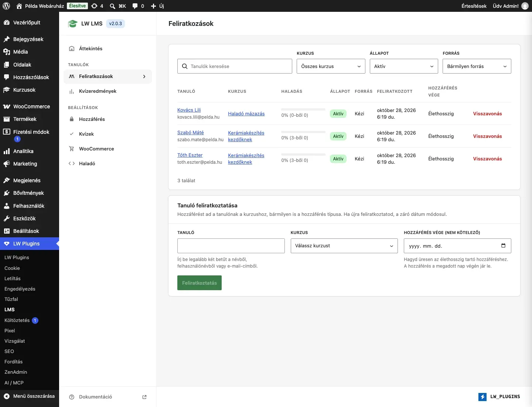
Task: Click the Analitika bar chart icon
Action: [x=7, y=151]
